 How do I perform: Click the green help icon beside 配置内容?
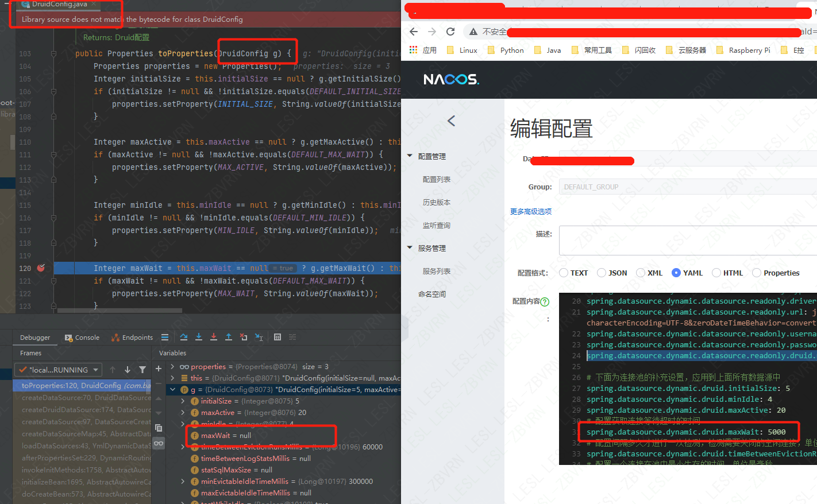(545, 301)
